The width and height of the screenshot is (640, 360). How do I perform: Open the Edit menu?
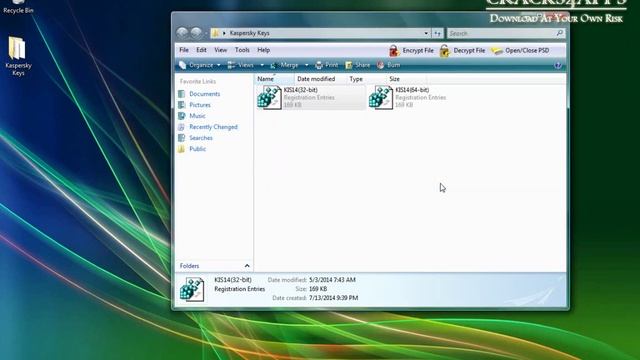tap(201, 50)
